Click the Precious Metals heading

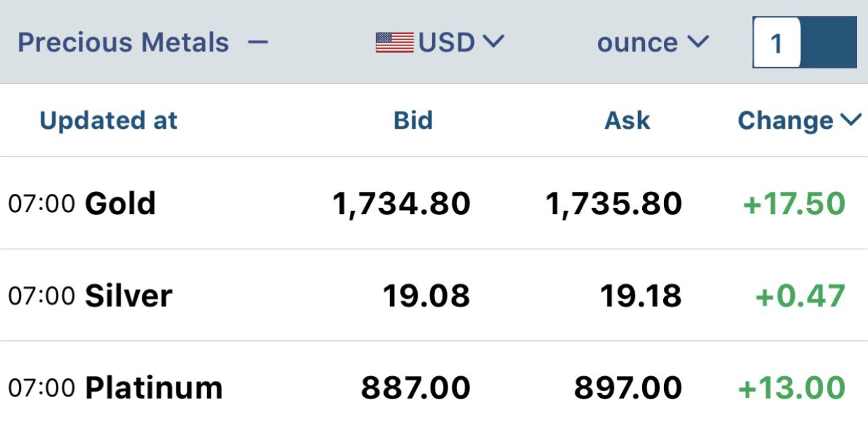pos(123,43)
